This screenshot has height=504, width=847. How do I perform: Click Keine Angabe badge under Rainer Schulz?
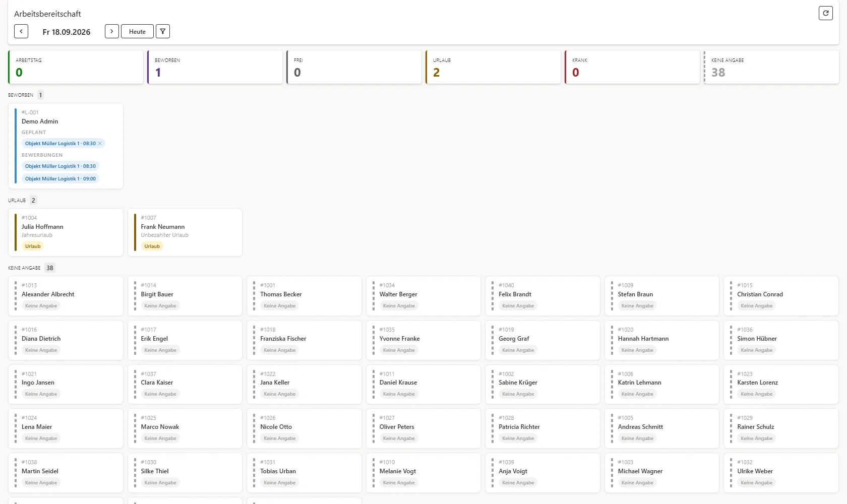756,438
